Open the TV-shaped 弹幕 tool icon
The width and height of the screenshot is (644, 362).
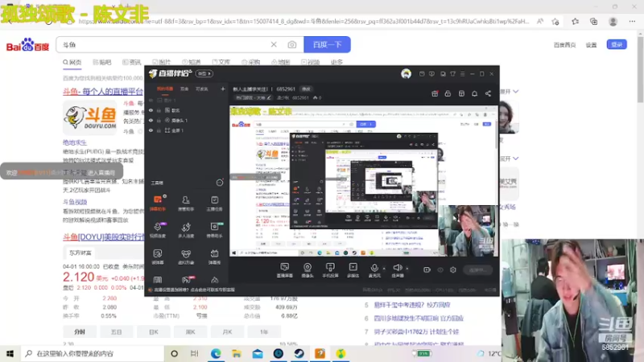[x=214, y=257]
